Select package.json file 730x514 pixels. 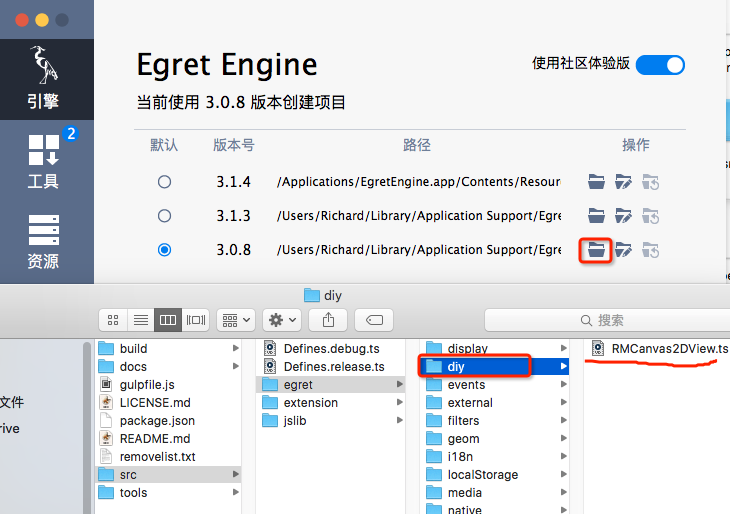(169, 420)
